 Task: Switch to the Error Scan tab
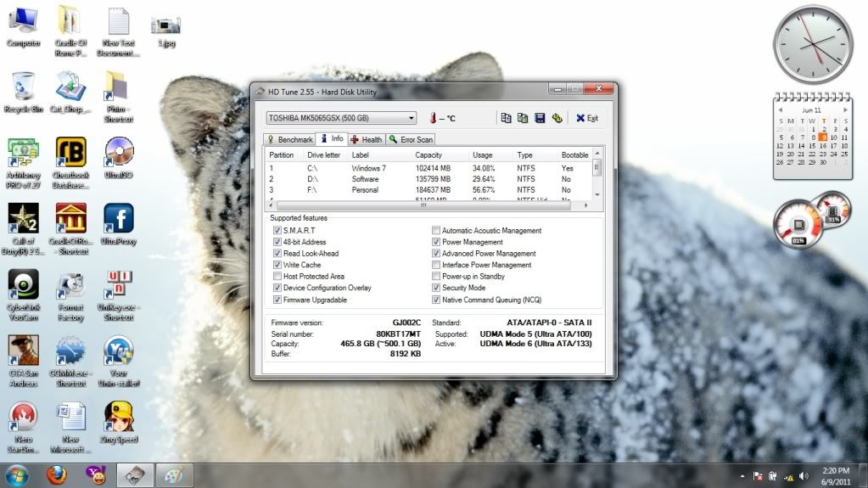point(410,139)
